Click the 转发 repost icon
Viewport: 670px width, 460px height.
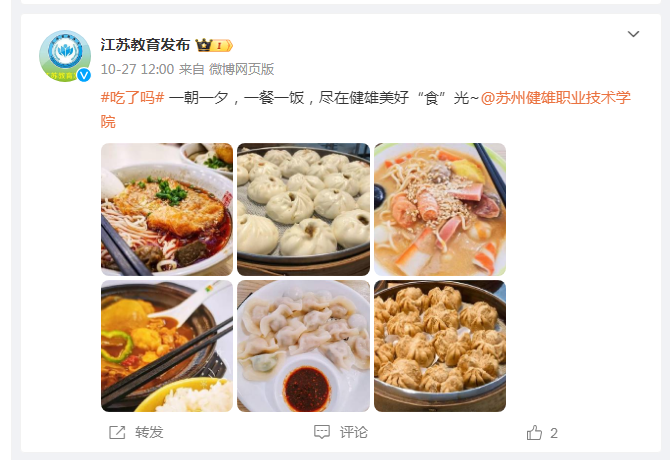(117, 432)
